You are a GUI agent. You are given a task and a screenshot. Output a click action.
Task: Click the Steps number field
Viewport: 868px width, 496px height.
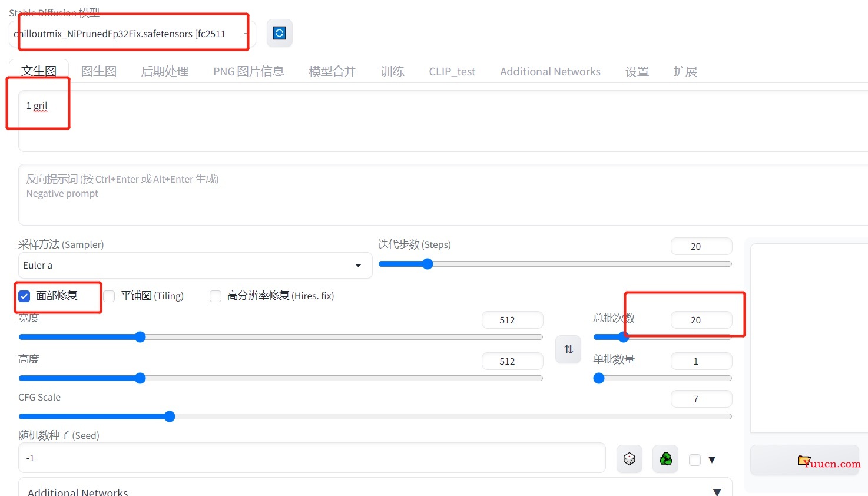(x=701, y=246)
